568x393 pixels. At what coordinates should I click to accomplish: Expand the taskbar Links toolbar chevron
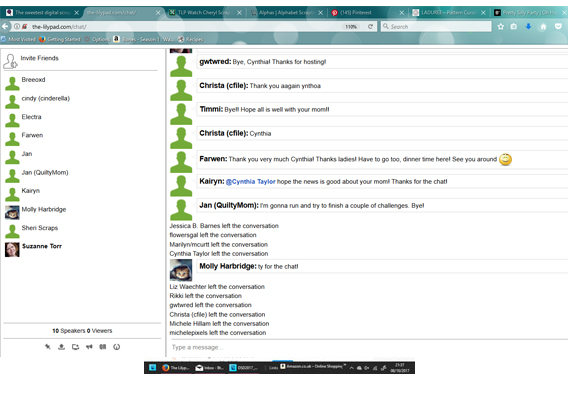click(x=345, y=365)
